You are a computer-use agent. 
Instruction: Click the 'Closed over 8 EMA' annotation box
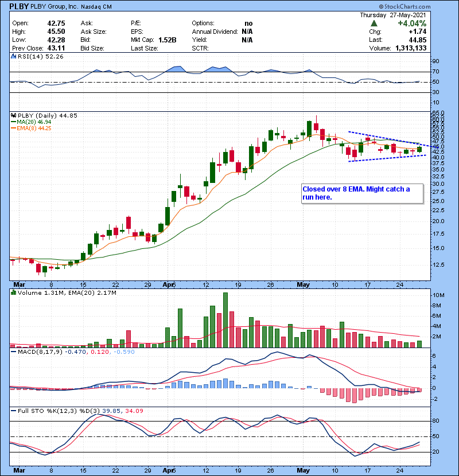(362, 193)
